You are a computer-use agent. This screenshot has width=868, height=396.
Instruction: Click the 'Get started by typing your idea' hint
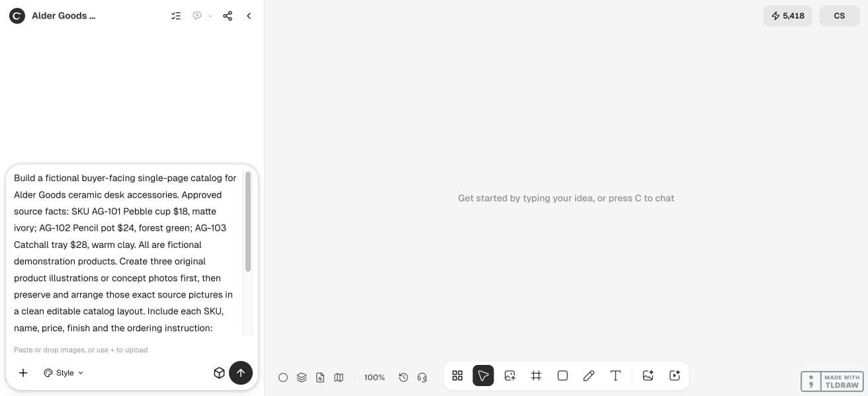566,198
